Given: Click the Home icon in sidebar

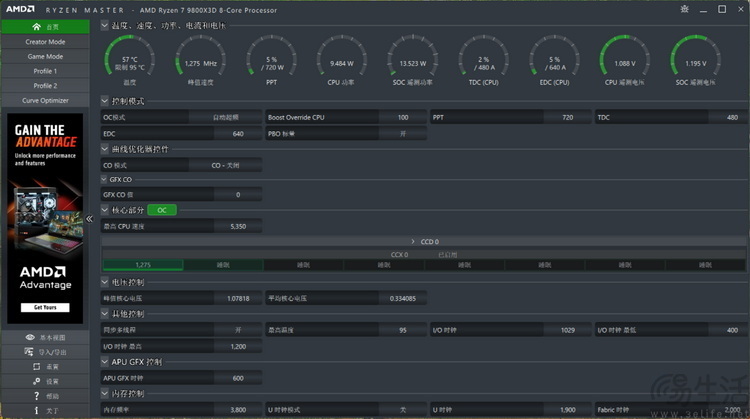Looking at the screenshot, I should click(36, 27).
